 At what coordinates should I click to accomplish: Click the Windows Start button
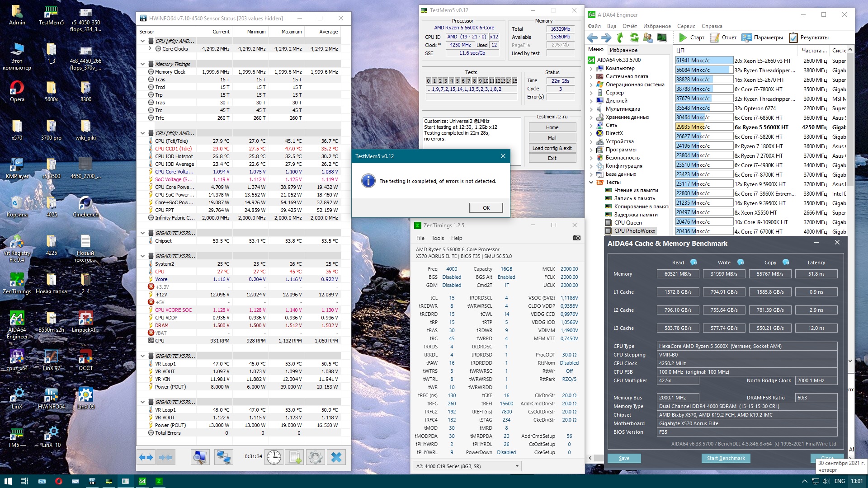tap(8, 481)
